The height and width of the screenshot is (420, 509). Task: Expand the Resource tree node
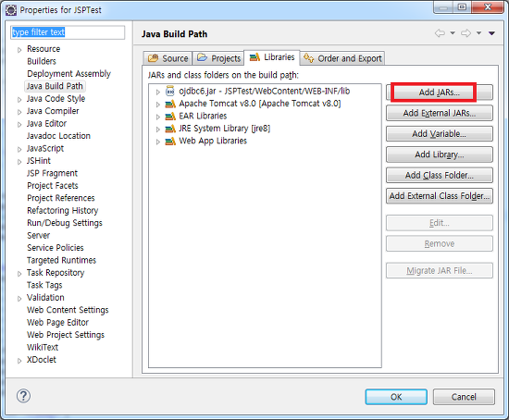(19, 50)
